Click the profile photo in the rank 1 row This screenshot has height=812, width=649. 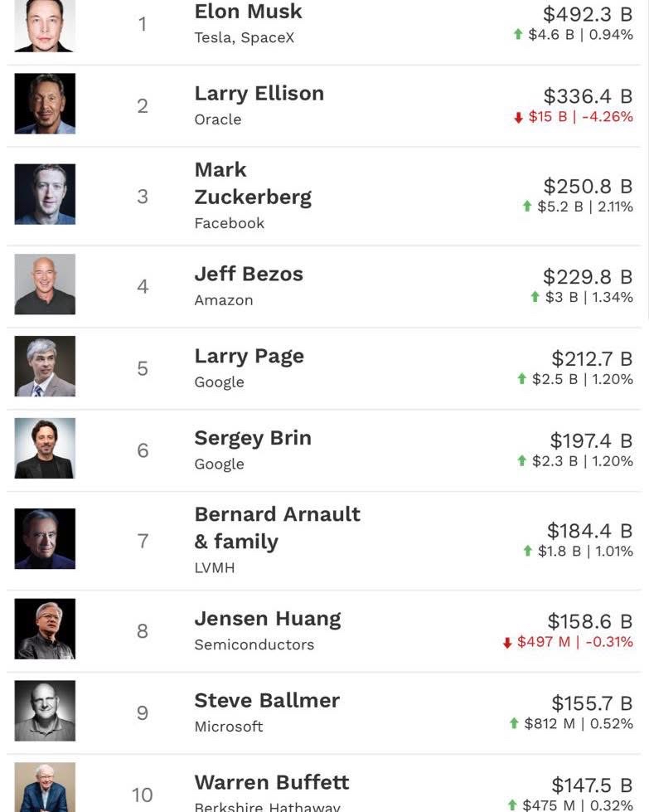[x=45, y=24]
